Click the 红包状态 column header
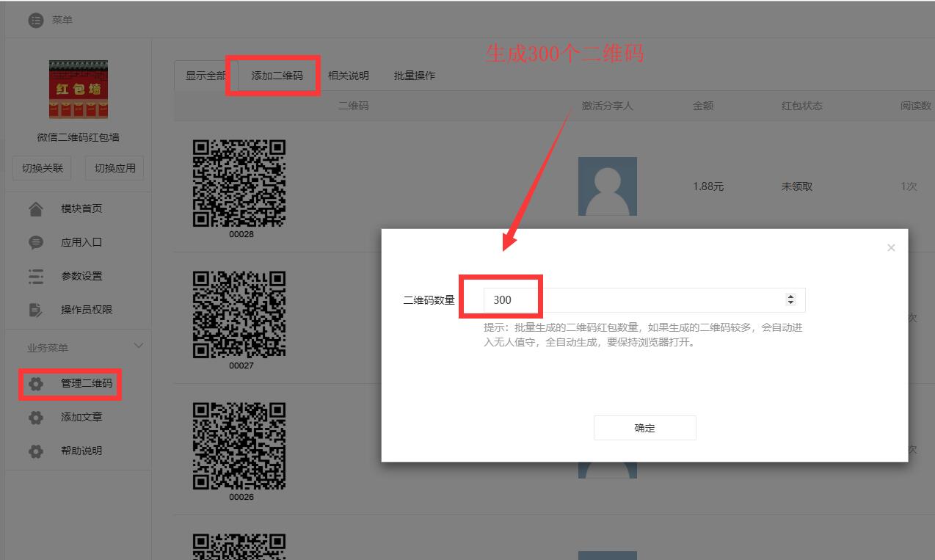Image resolution: width=935 pixels, height=560 pixels. point(802,106)
